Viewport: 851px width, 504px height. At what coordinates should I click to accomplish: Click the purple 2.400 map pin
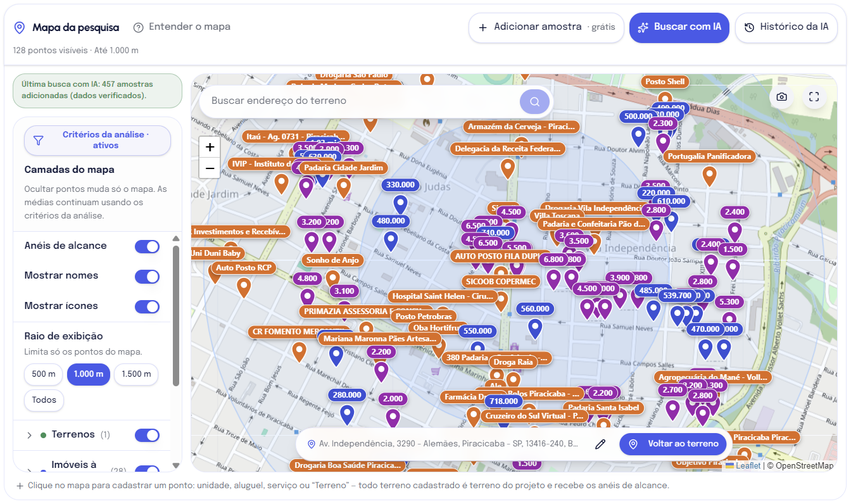coord(734,232)
